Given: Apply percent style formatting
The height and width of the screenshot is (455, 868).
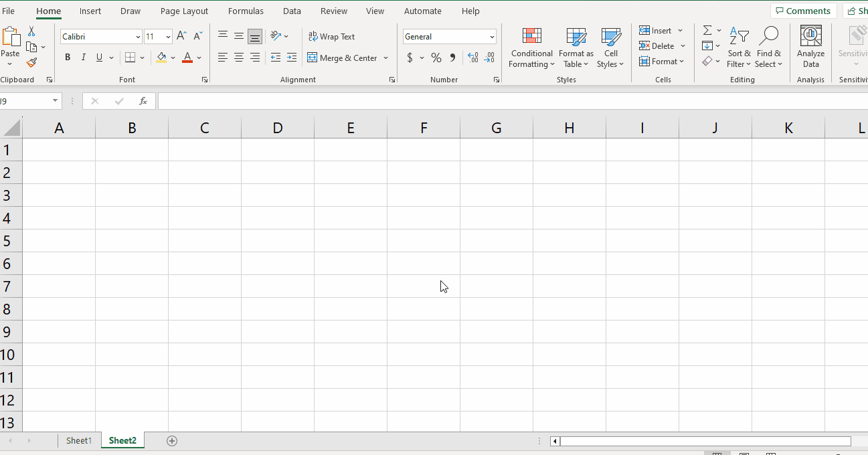Looking at the screenshot, I should tap(436, 58).
